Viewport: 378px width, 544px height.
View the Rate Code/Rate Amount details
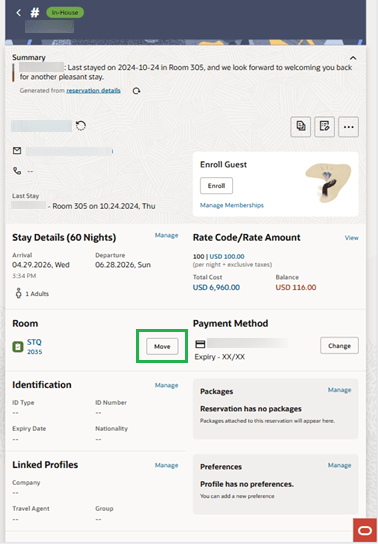pos(351,238)
